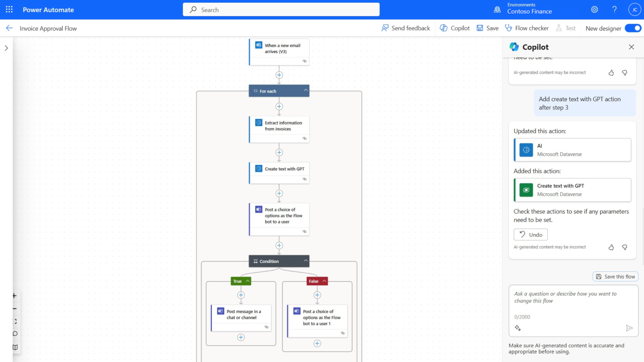The width and height of the screenshot is (644, 362).
Task: Turn off the New designer toggle
Action: pos(633,28)
